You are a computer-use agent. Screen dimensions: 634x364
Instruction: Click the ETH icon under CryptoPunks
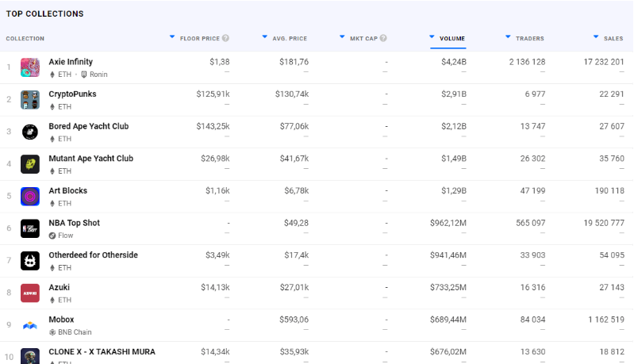point(52,106)
